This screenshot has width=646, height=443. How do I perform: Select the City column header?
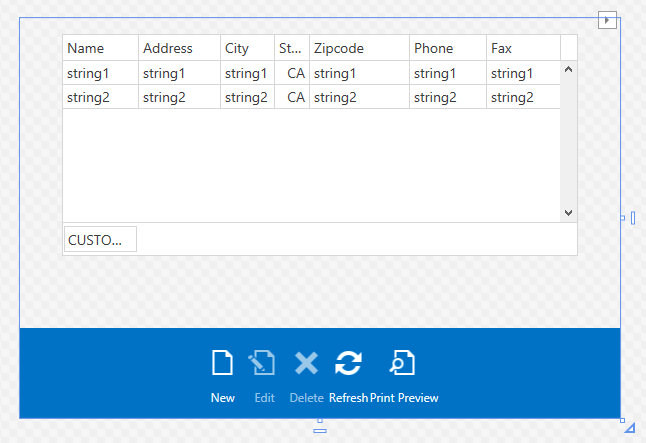pos(247,48)
